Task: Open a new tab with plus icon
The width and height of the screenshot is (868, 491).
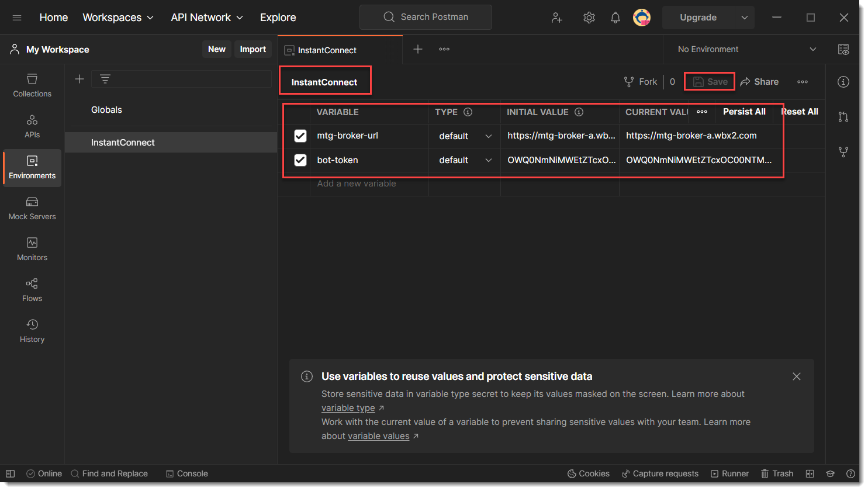Action: (418, 49)
